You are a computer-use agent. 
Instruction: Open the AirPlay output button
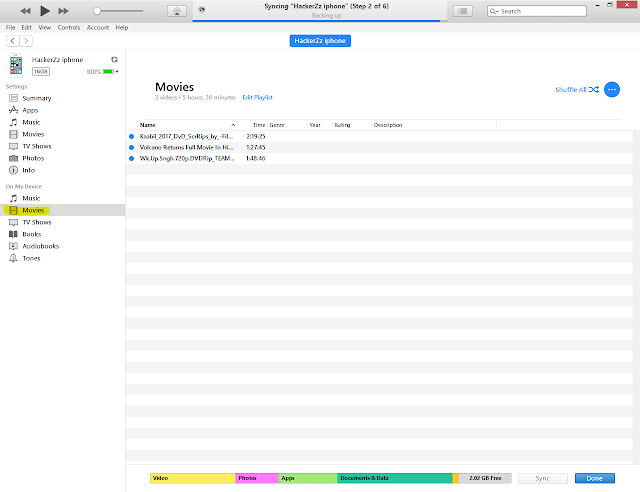(177, 11)
